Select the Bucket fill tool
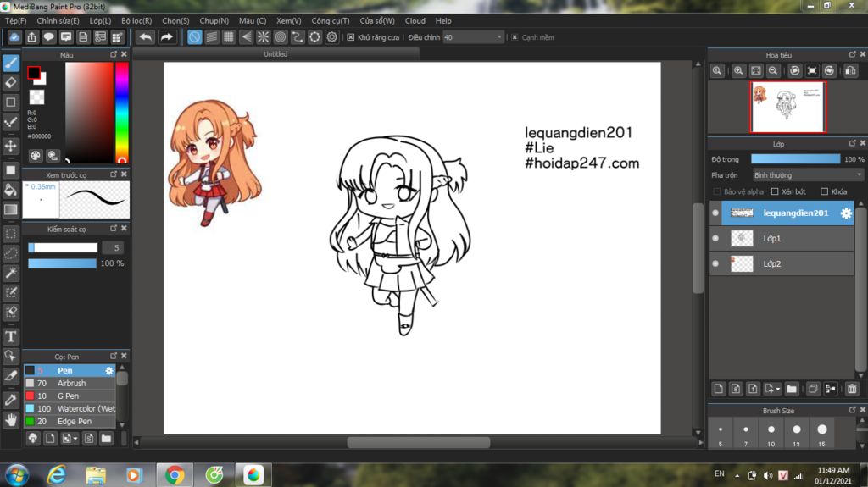Viewport: 868px width, 487px height. 10,189
